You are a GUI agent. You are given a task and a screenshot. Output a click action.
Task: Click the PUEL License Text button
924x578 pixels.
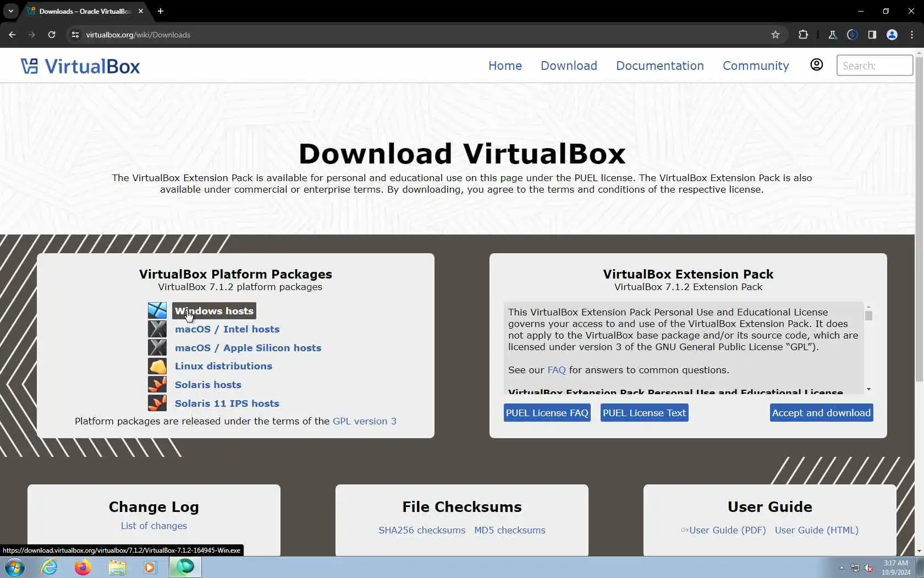pyautogui.click(x=645, y=413)
